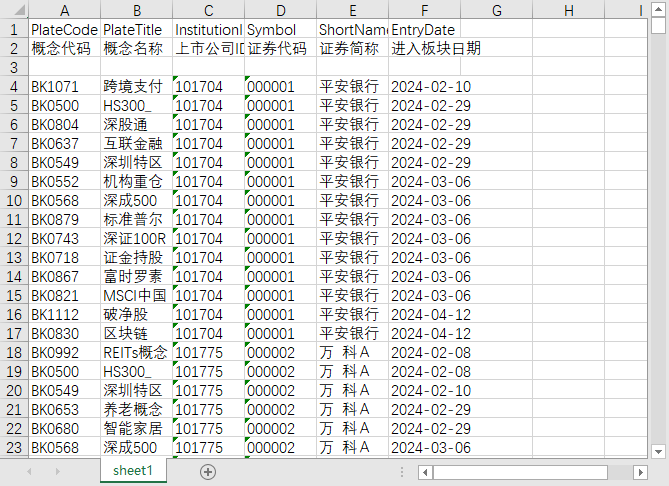
Task: Select cell 智能家居
Action: [x=137, y=428]
